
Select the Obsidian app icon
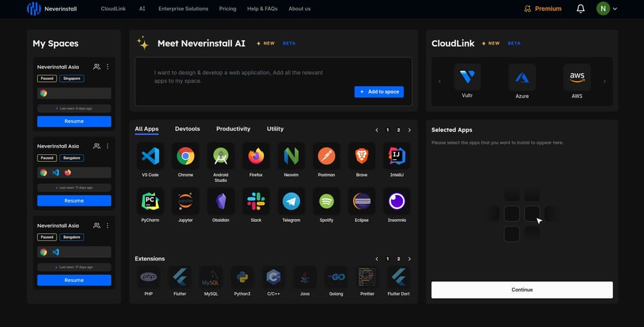coord(220,201)
